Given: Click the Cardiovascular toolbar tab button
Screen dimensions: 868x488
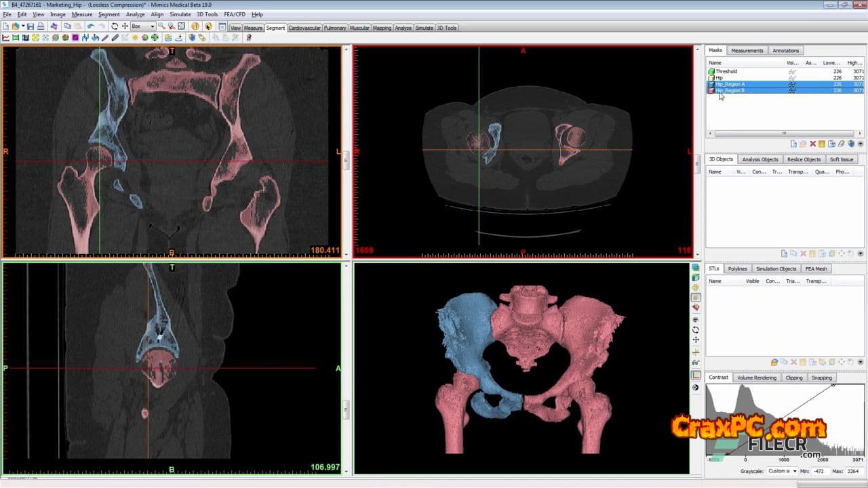Looking at the screenshot, I should tap(304, 28).
